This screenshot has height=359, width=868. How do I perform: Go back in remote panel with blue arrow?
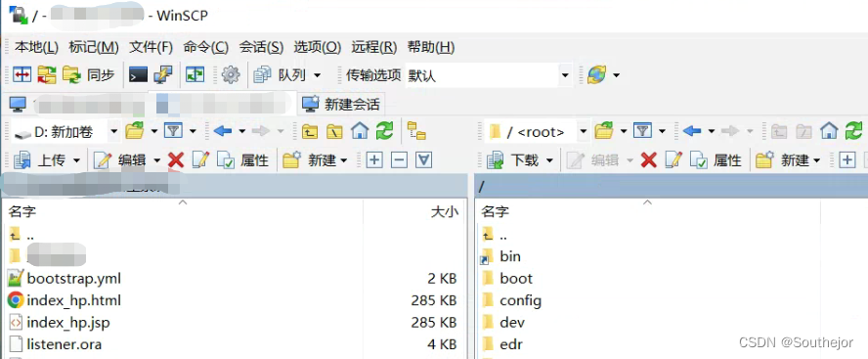[x=692, y=131]
